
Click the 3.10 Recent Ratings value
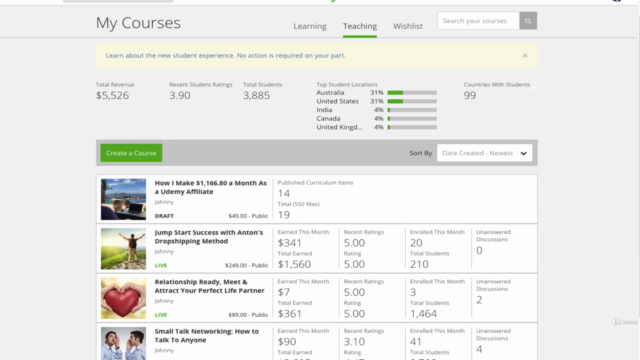354,342
